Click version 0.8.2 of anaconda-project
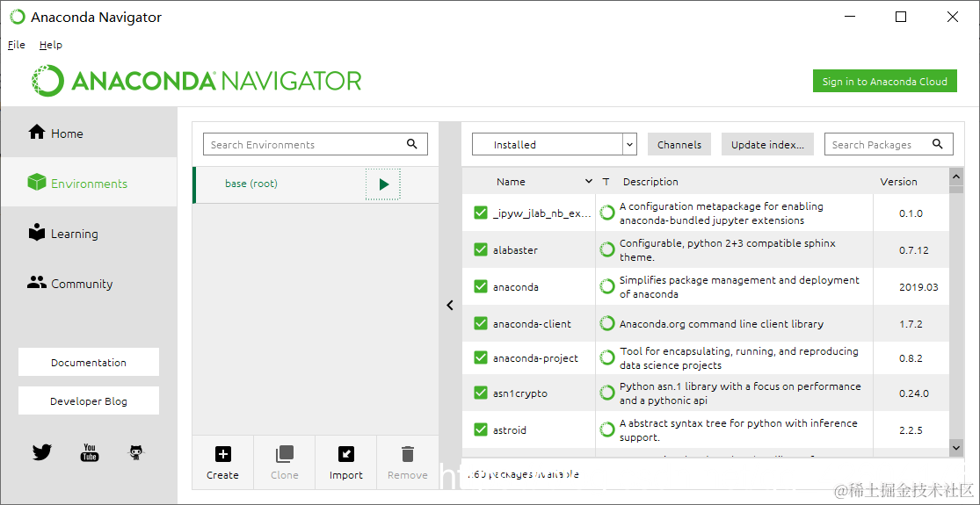The image size is (980, 505). [911, 358]
